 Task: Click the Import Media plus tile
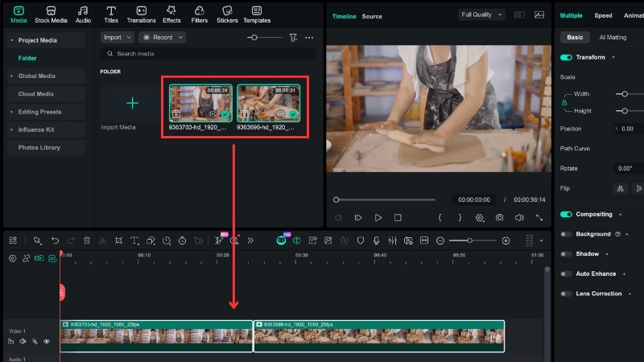132,103
